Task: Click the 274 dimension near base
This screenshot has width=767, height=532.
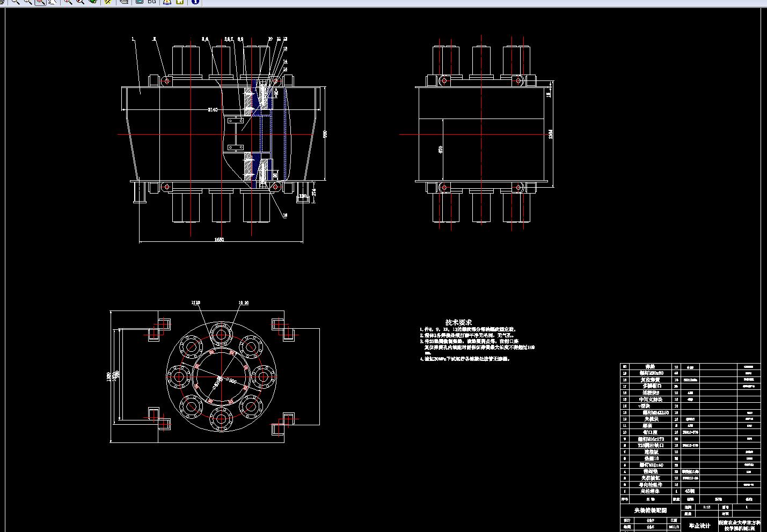Action: (315, 192)
